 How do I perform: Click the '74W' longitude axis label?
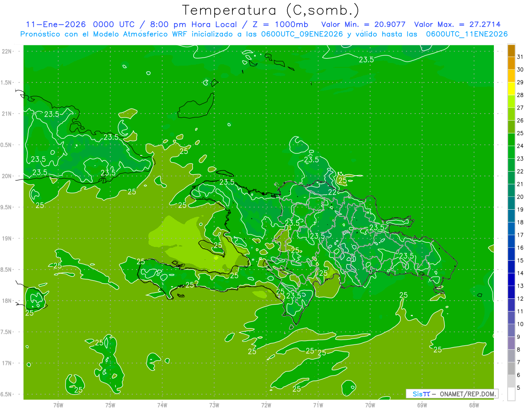coord(162,405)
